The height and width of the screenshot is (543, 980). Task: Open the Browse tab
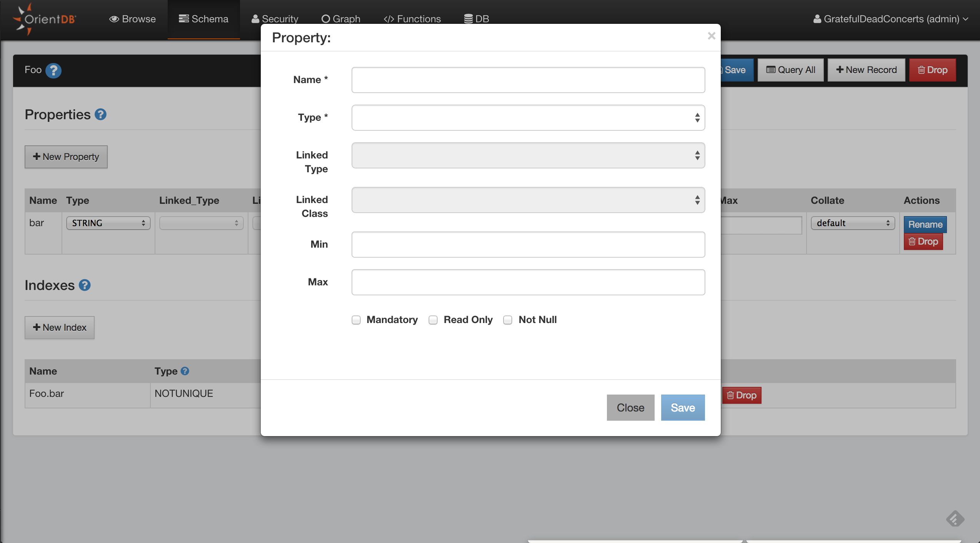[x=132, y=19]
